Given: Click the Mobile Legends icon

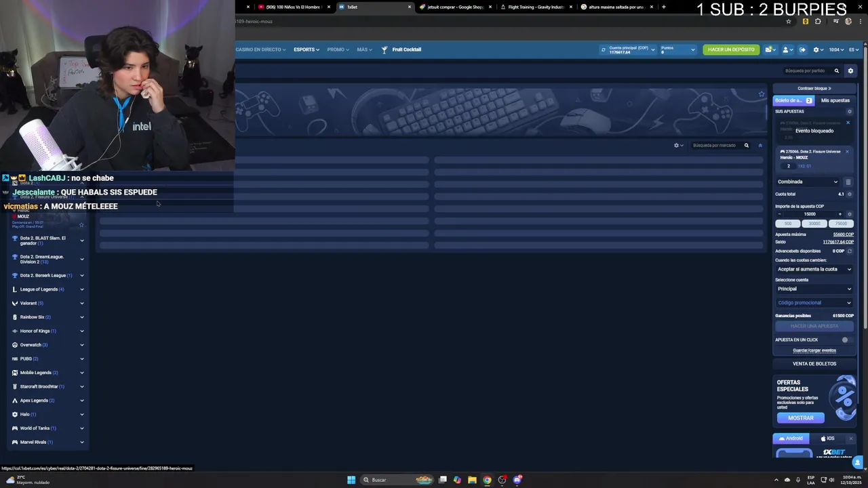Looking at the screenshot, I should (x=15, y=373).
